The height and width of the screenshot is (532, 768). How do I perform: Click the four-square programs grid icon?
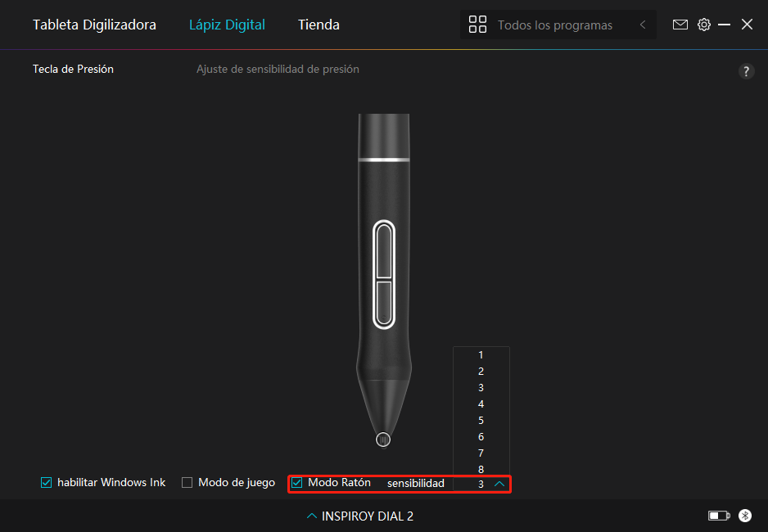pyautogui.click(x=477, y=25)
